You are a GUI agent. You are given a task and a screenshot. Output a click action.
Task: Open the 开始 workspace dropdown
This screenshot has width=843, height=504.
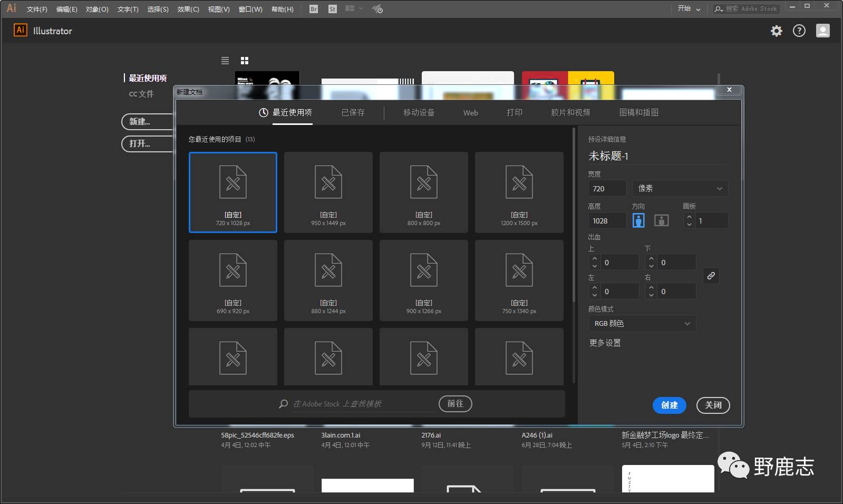tap(689, 9)
